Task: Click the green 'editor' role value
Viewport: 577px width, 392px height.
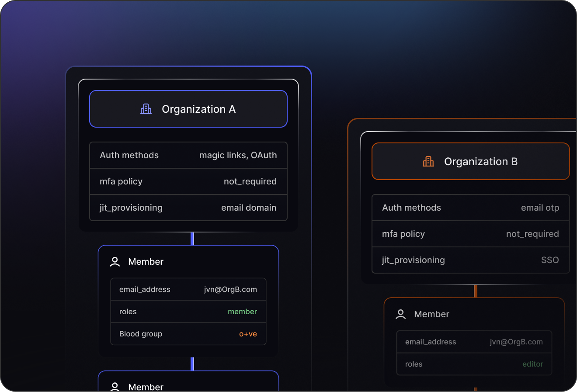Action: 533,364
